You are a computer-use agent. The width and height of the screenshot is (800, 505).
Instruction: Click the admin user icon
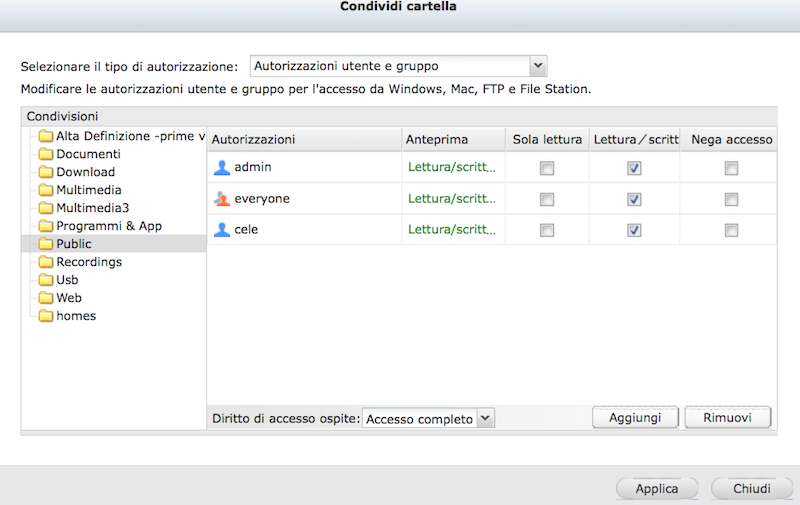222,167
